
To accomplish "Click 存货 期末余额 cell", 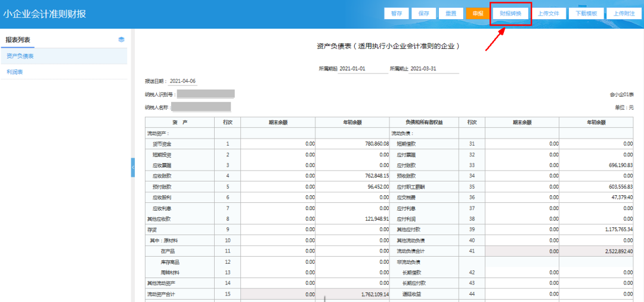I will [278, 229].
